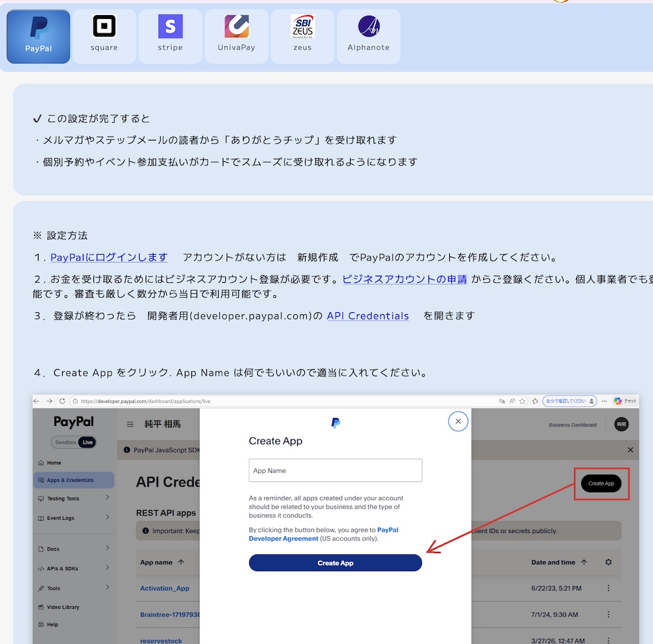This screenshot has height=644, width=653.
Task: Close the Create App dialog with X icon
Action: [458, 421]
